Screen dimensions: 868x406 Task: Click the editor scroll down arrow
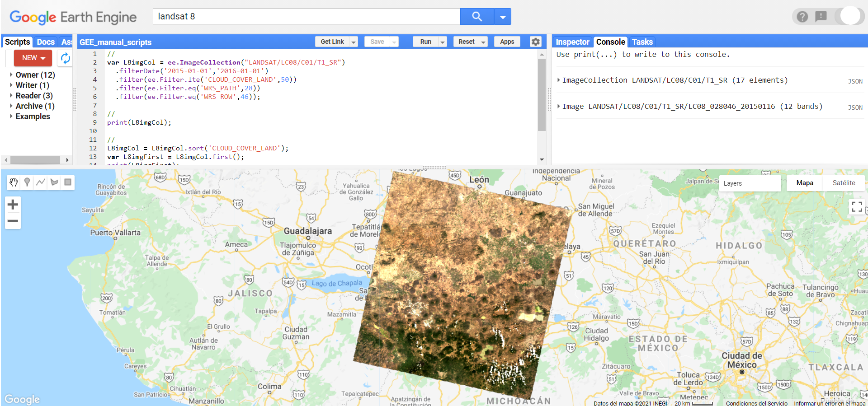click(x=542, y=159)
